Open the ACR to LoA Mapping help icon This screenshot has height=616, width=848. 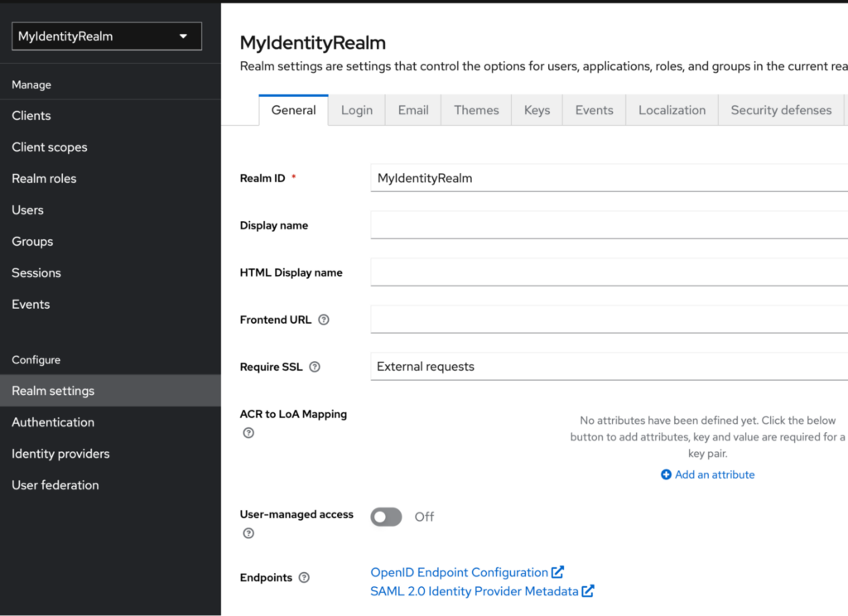[x=248, y=433]
